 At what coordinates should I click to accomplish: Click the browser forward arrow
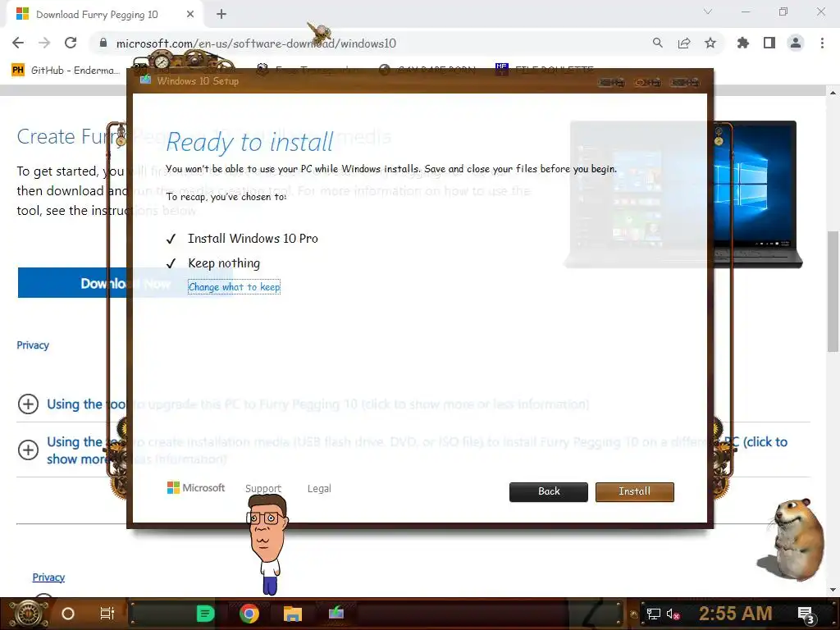click(44, 43)
